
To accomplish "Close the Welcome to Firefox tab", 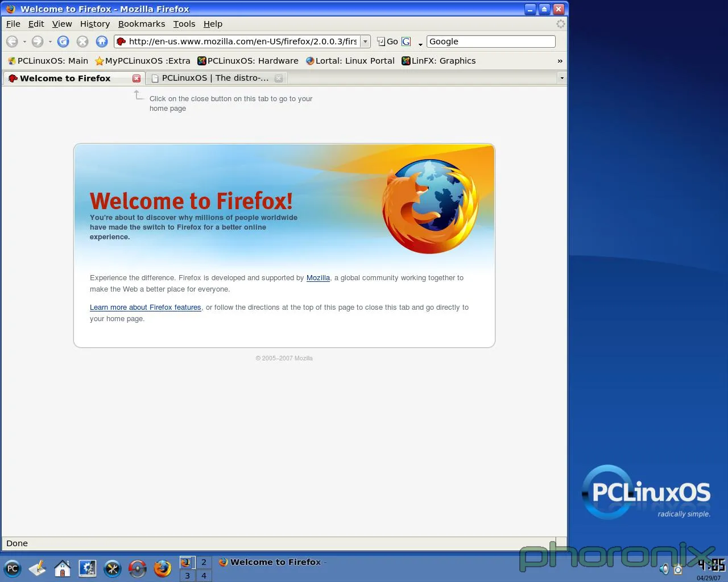I will pos(136,78).
